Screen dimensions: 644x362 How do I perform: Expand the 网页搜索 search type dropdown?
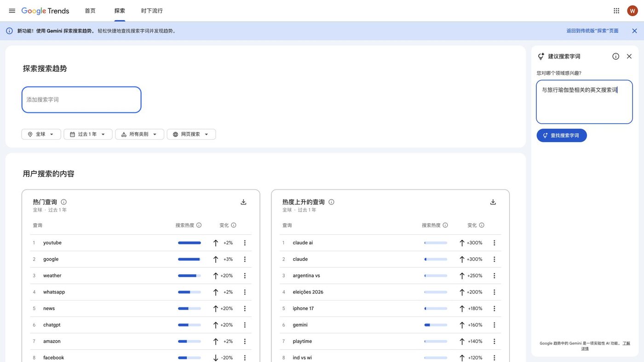(x=191, y=134)
